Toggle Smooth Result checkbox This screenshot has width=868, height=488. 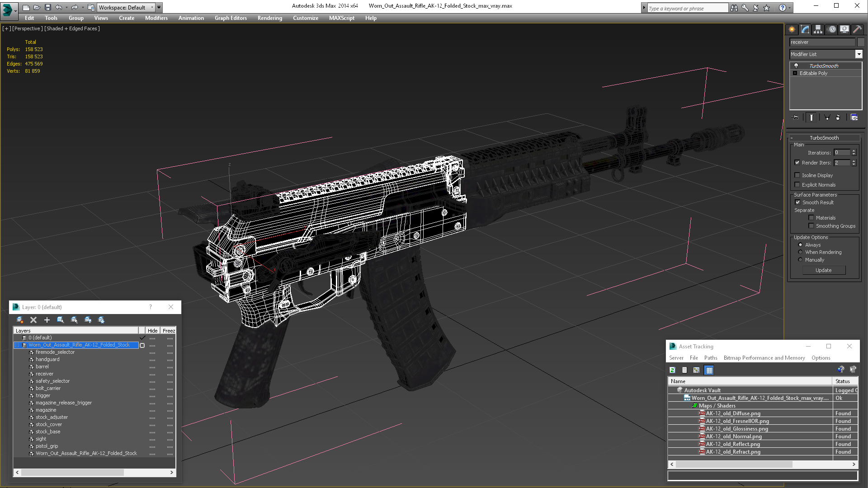click(x=798, y=202)
